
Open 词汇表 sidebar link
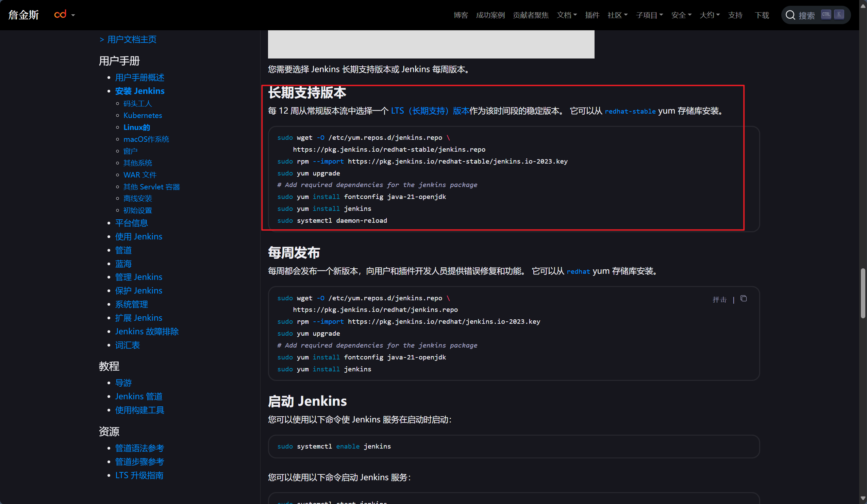(x=127, y=345)
